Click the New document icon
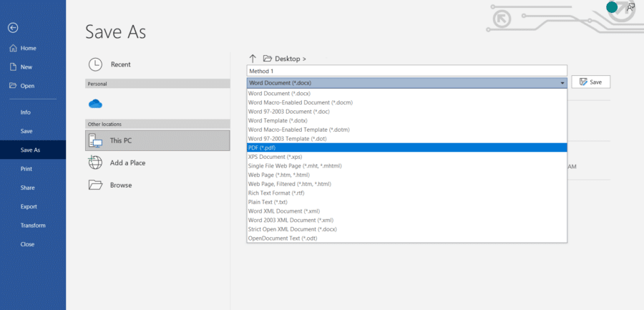This screenshot has width=644, height=310. tap(13, 67)
